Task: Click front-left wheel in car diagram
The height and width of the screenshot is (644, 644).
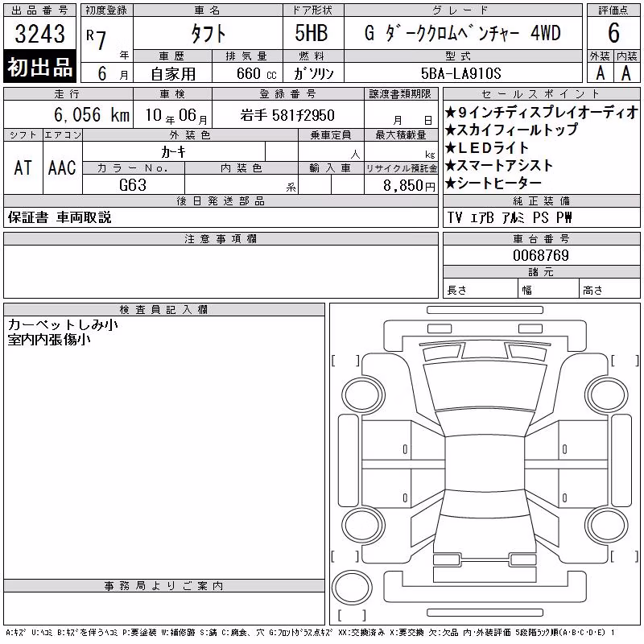Action: 363,395
